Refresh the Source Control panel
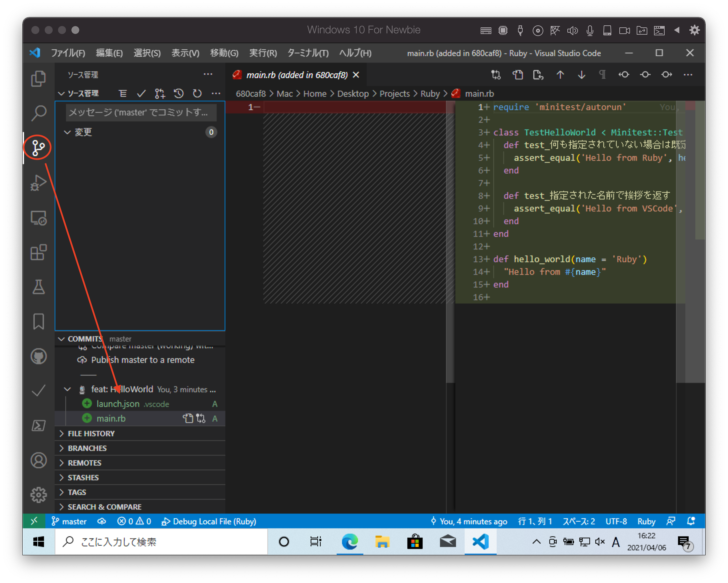This screenshot has width=728, height=583. click(197, 94)
